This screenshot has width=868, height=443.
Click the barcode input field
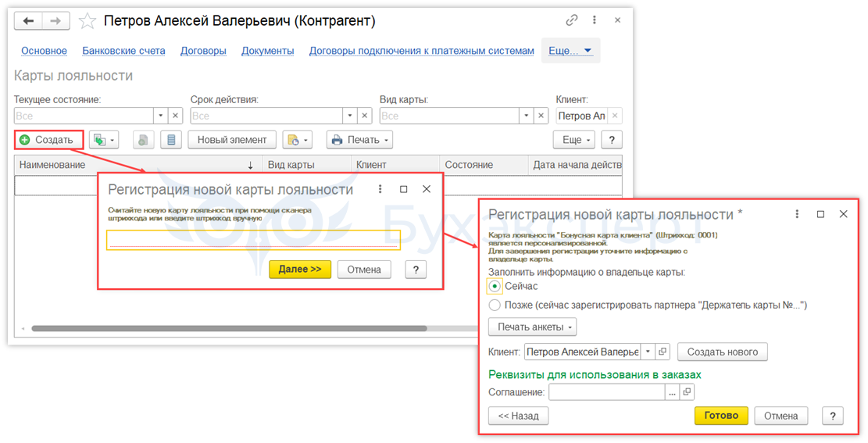pyautogui.click(x=254, y=240)
